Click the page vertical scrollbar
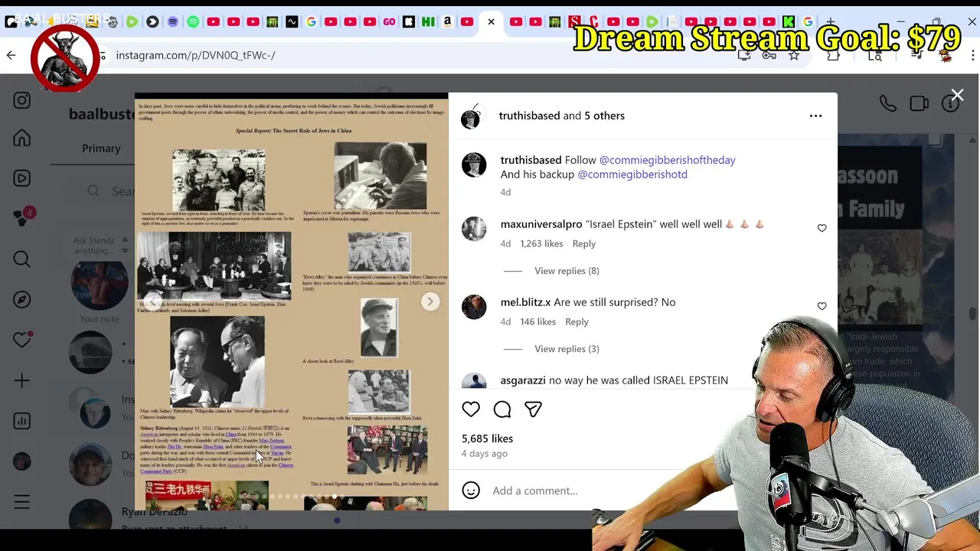Screen dimensions: 980x551 click(972, 312)
